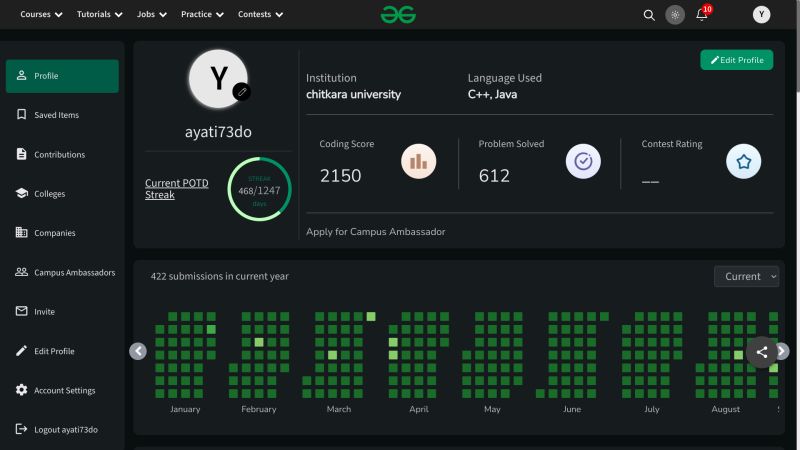Open Colleges in the sidebar
The image size is (800, 450).
click(x=62, y=193)
